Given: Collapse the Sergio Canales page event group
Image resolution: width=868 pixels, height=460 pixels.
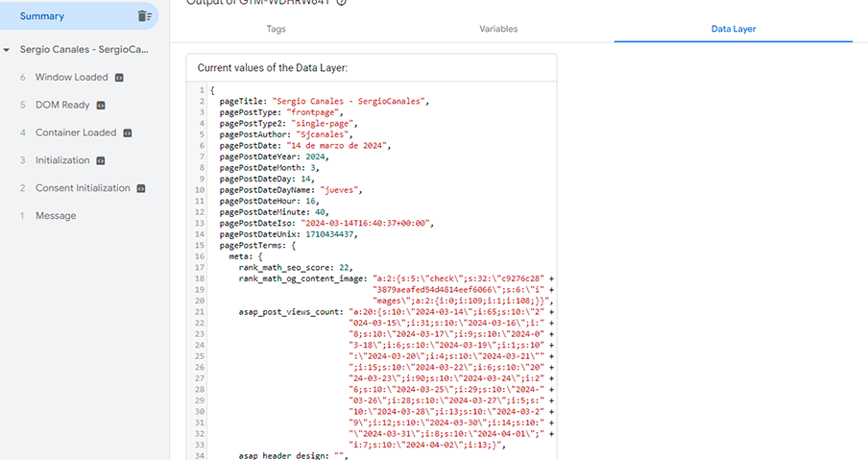Looking at the screenshot, I should 8,49.
